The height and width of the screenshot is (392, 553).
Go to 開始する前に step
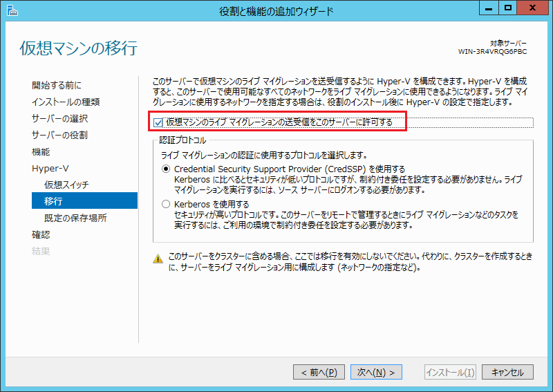tap(57, 86)
